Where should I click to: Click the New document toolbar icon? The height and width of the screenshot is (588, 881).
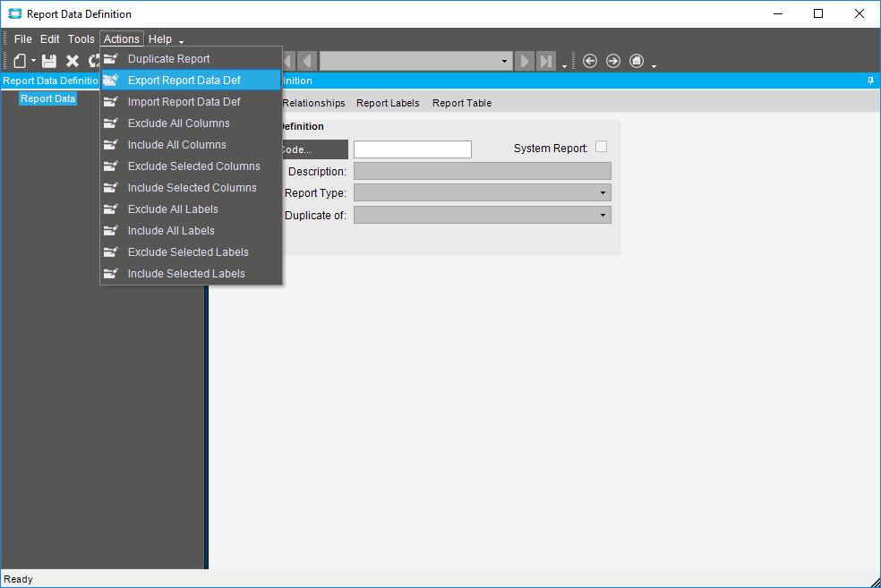20,61
